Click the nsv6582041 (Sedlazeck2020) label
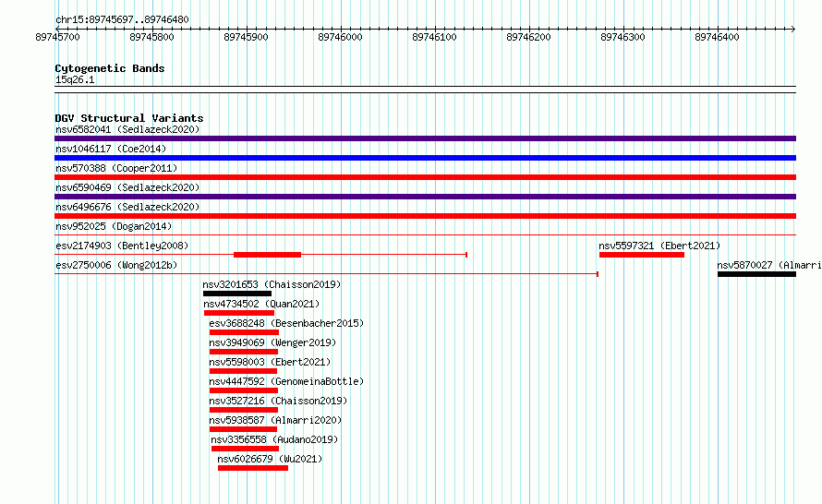 (x=127, y=129)
